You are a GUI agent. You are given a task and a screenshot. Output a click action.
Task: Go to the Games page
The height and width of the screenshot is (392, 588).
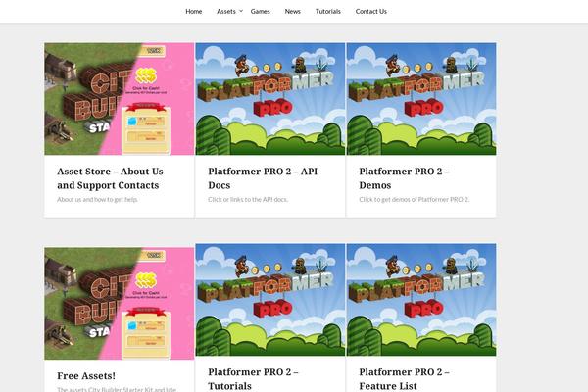coord(261,11)
